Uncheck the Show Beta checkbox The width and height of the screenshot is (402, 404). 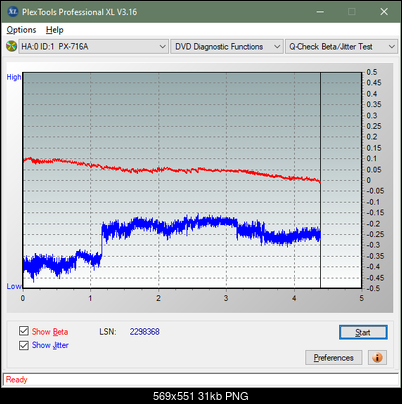pos(24,331)
